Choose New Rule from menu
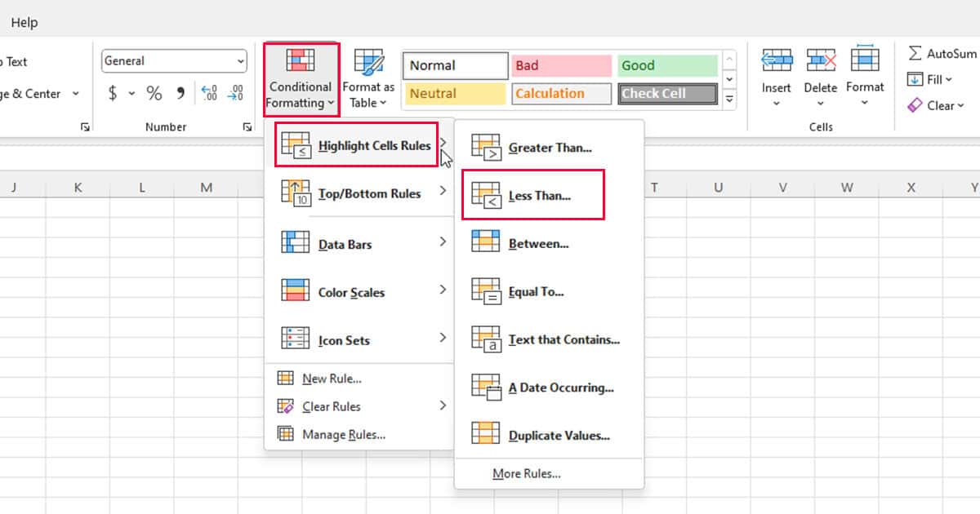Image resolution: width=980 pixels, height=514 pixels. 360,379
